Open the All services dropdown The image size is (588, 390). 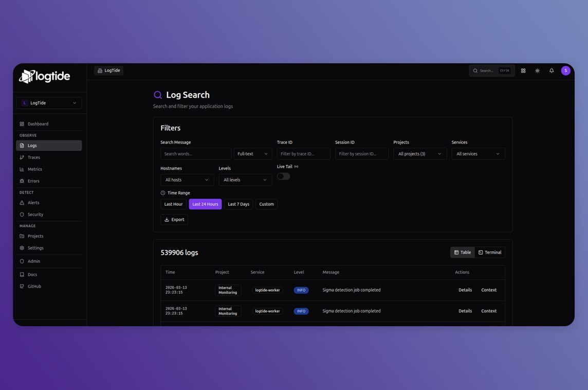click(478, 154)
